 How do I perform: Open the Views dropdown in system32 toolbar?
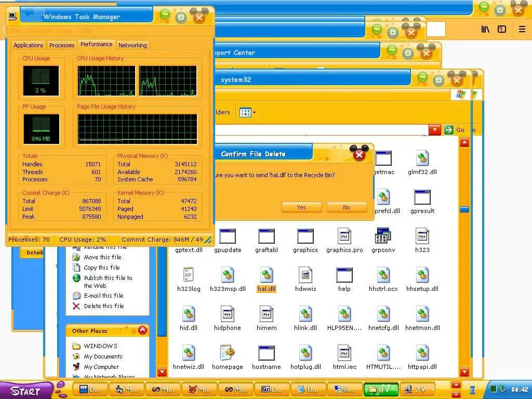click(x=247, y=112)
